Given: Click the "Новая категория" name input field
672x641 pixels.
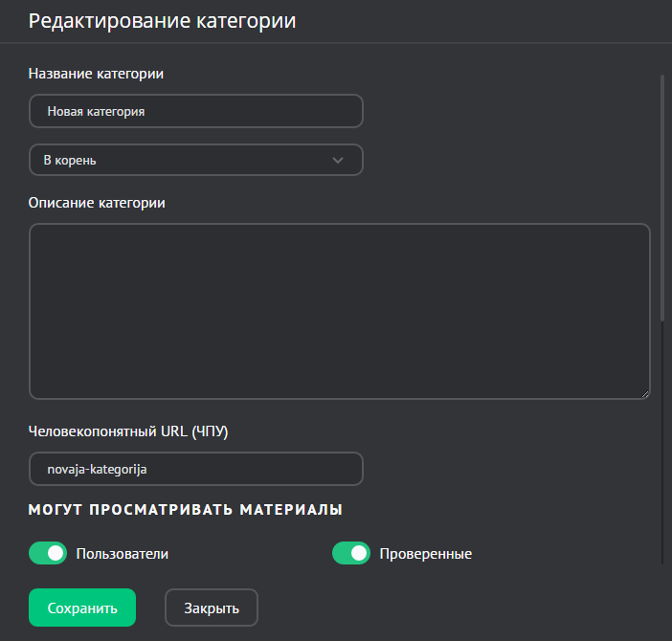Looking at the screenshot, I should coord(196,111).
